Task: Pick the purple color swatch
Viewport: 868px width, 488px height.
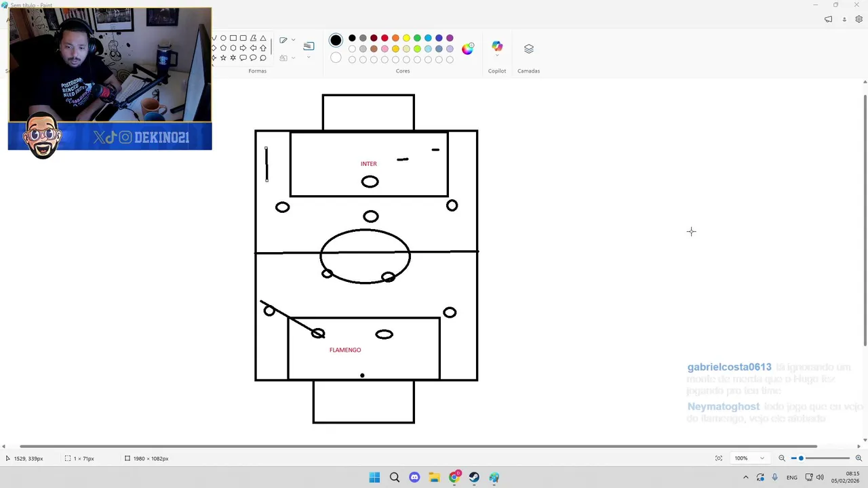Action: tap(450, 38)
